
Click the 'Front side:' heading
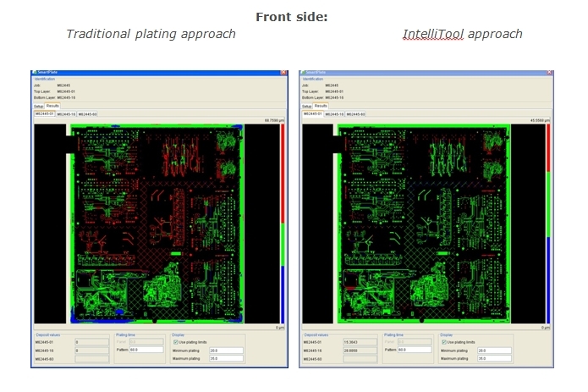click(292, 17)
